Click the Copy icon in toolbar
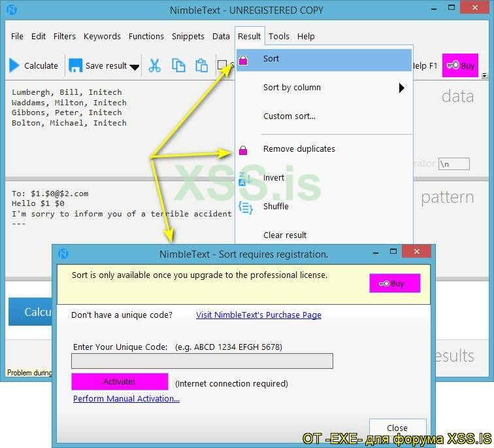Screen dimensions: 494x448 (x=178, y=65)
